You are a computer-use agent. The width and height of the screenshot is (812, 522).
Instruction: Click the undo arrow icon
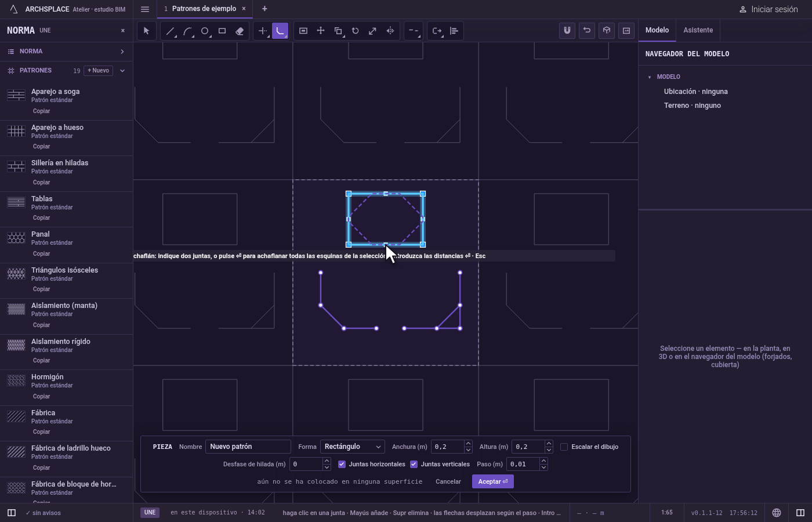[x=587, y=31]
